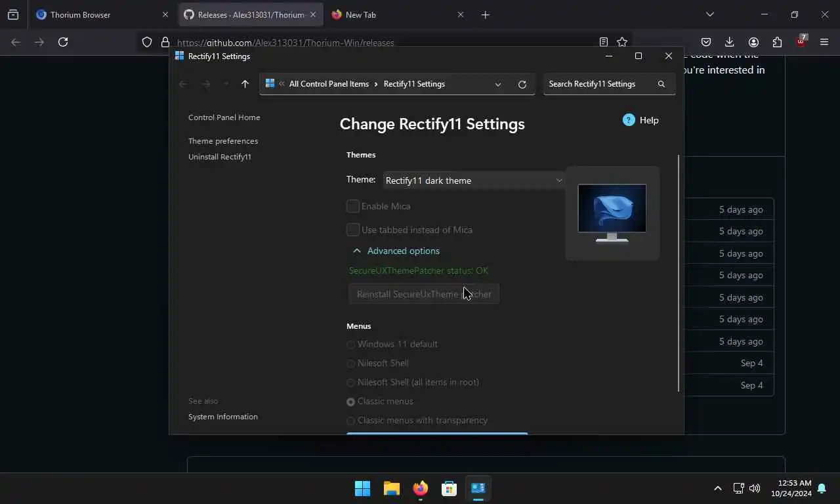Open Firefox View button in tab bar
This screenshot has height=504, width=840.
click(13, 14)
